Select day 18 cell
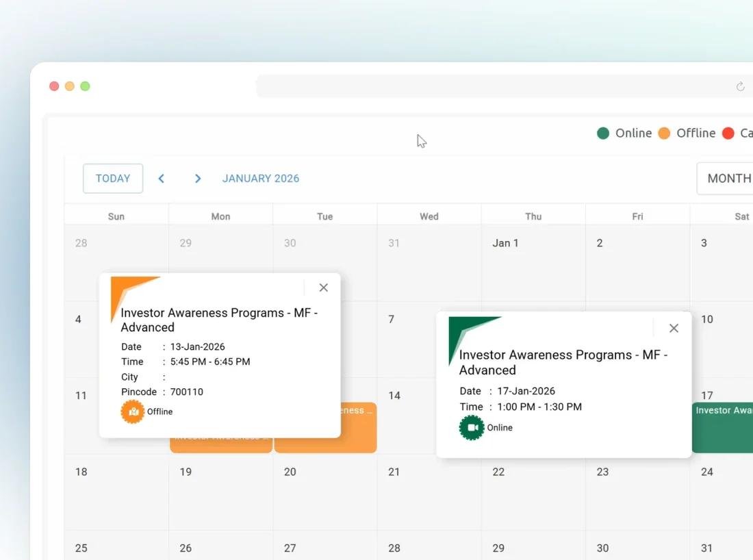753x560 pixels. coord(116,492)
